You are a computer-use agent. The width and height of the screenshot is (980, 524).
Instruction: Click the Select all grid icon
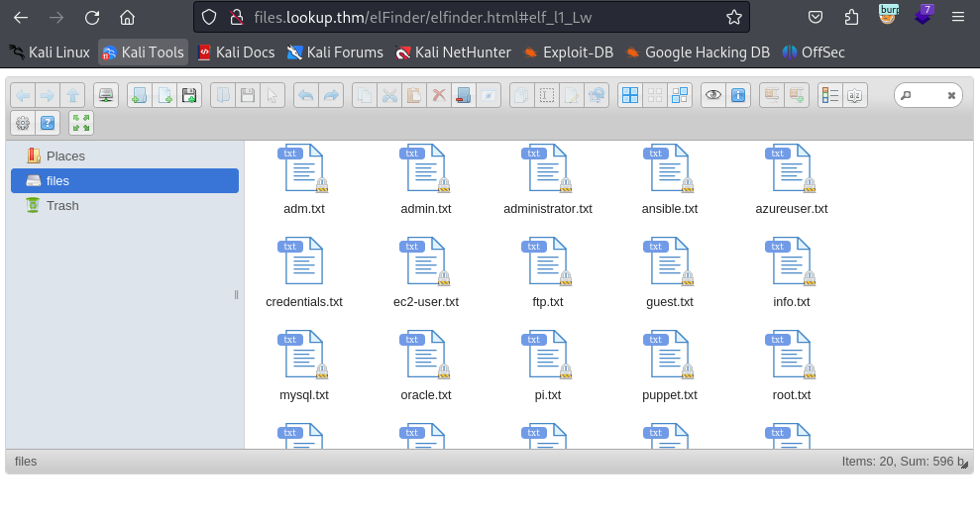[x=630, y=95]
